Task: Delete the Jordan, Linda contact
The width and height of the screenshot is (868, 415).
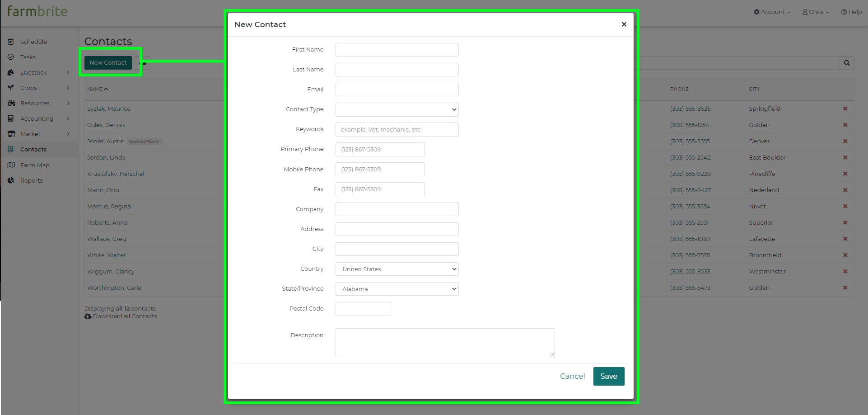Action: coord(845,157)
